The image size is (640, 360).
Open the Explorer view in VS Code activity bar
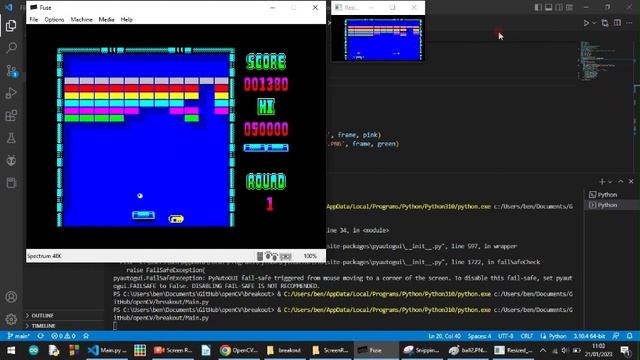tap(11, 26)
